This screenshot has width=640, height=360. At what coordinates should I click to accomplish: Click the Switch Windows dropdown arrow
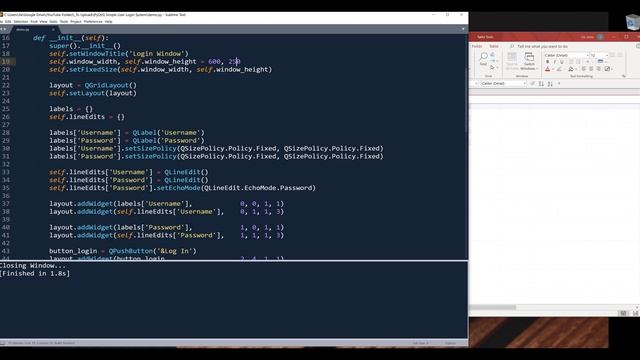pos(537,69)
